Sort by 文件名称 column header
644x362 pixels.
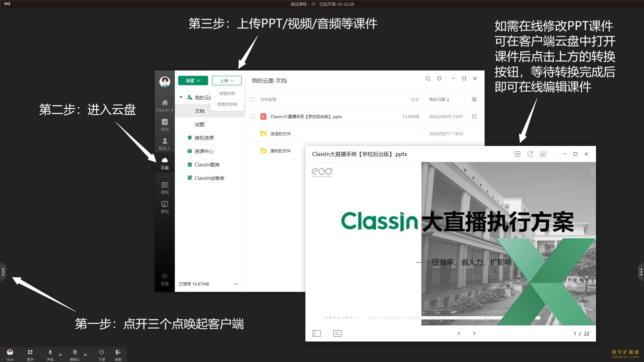268,99
